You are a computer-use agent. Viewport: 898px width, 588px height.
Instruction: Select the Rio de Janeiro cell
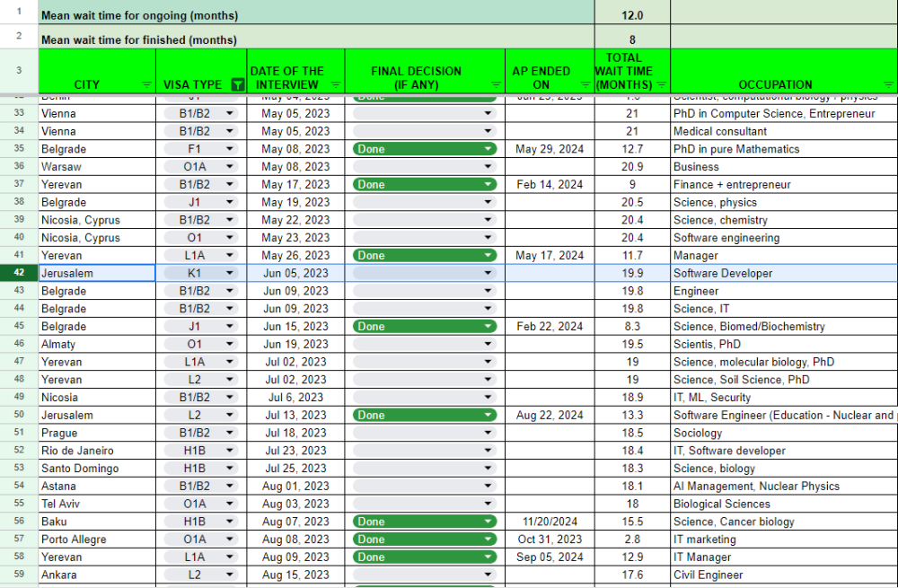[x=97, y=451]
